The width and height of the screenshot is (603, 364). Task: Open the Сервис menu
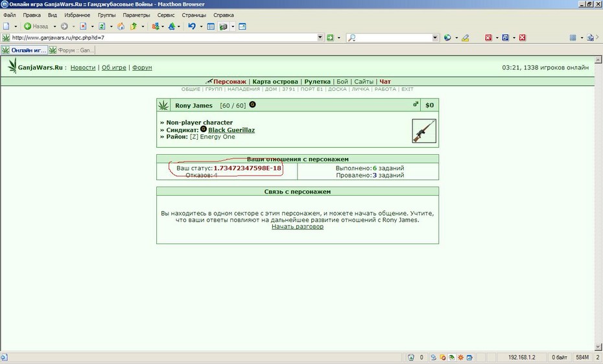pyautogui.click(x=166, y=15)
